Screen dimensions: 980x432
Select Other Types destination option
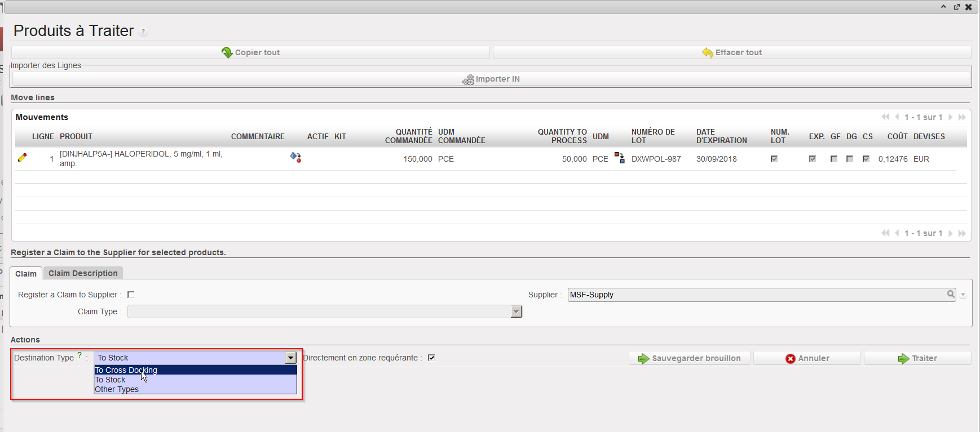(x=117, y=389)
